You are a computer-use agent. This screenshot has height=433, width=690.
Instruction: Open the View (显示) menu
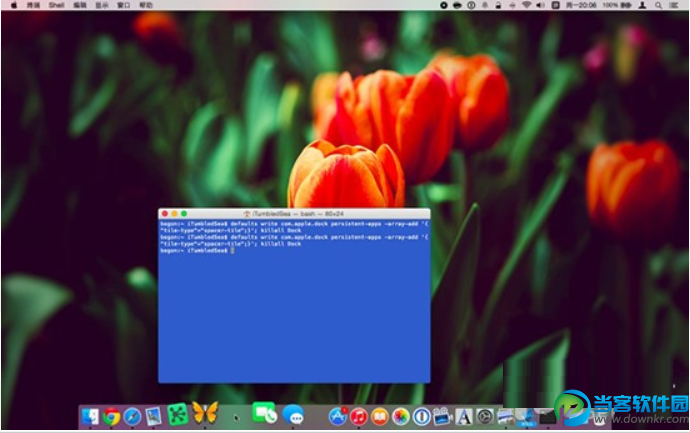coord(102,5)
